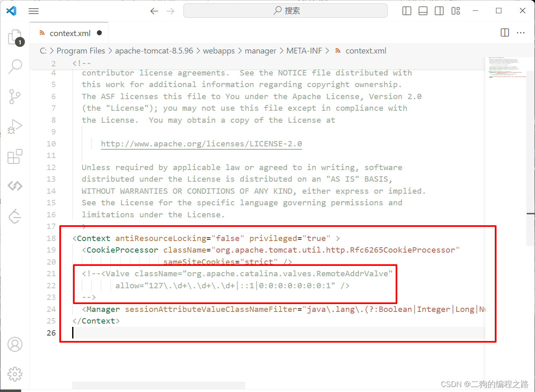Click the VS Code logo icon

click(11, 11)
